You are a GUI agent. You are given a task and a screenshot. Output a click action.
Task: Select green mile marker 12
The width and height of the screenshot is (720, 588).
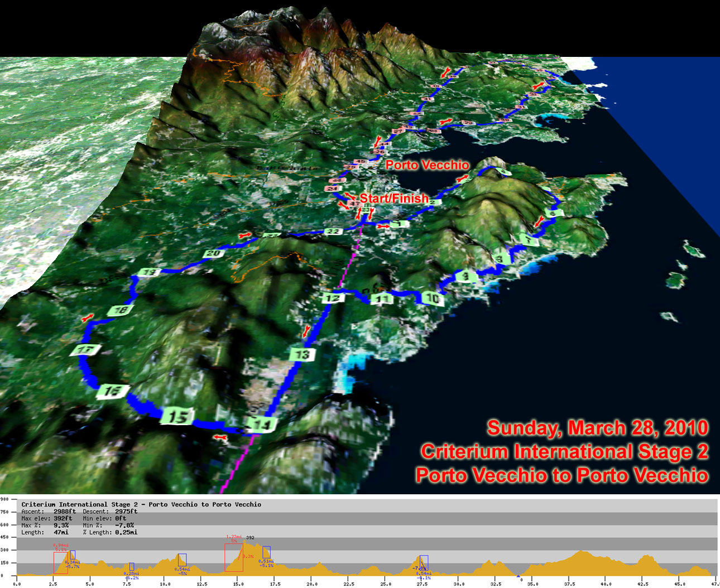[333, 298]
